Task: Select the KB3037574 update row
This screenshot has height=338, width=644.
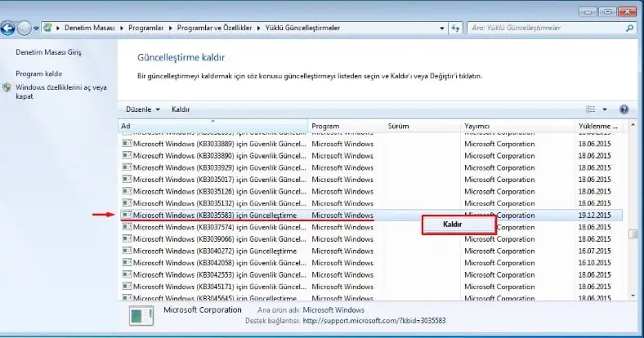Action: click(372, 227)
